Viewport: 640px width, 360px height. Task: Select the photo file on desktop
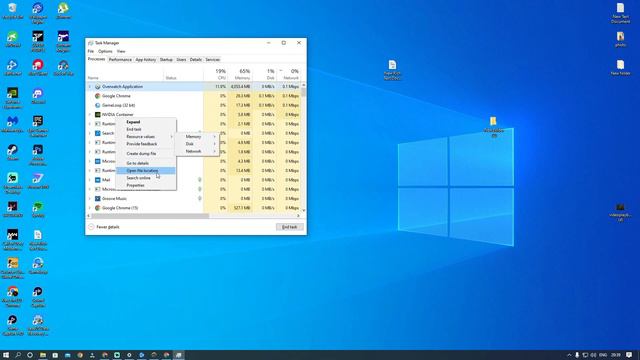point(620,39)
